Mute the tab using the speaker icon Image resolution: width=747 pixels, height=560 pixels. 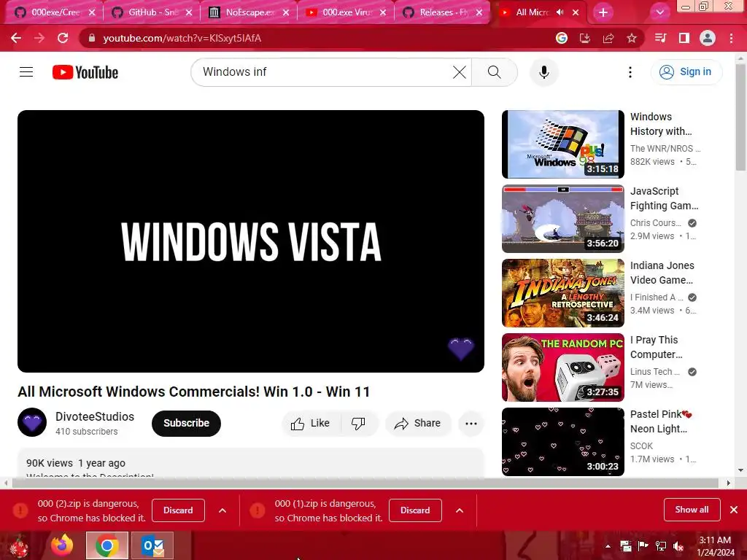click(x=560, y=12)
